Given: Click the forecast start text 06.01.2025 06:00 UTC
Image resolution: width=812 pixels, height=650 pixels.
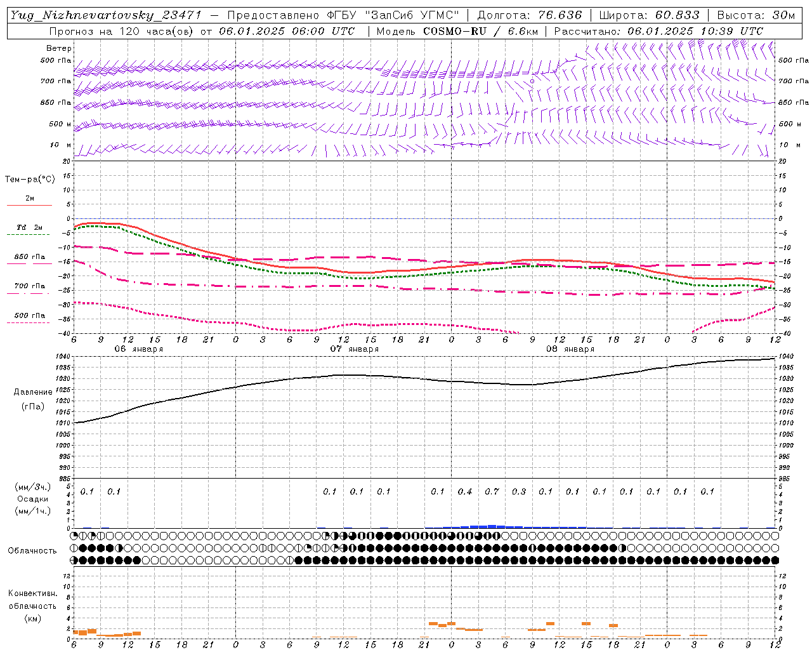Looking at the screenshot, I should (287, 31).
